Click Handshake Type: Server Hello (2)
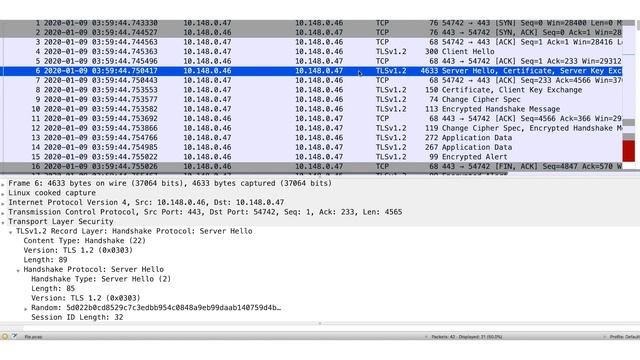Viewport: 640px width, 360px height. coord(101,279)
